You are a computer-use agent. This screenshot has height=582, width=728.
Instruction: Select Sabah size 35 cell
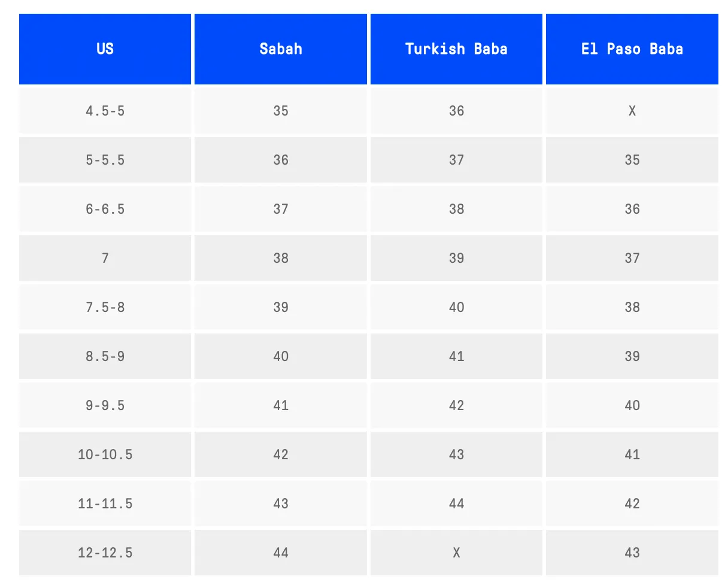pos(280,111)
